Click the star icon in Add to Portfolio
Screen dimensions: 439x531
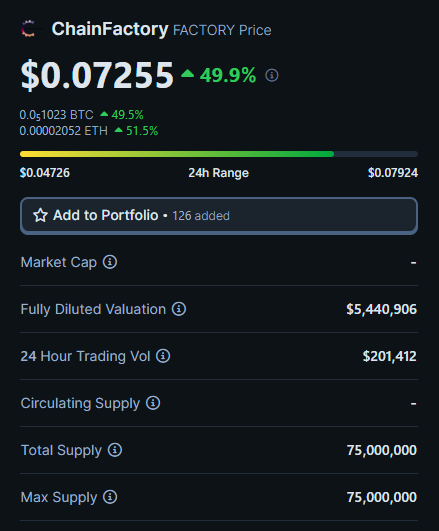coord(40,216)
